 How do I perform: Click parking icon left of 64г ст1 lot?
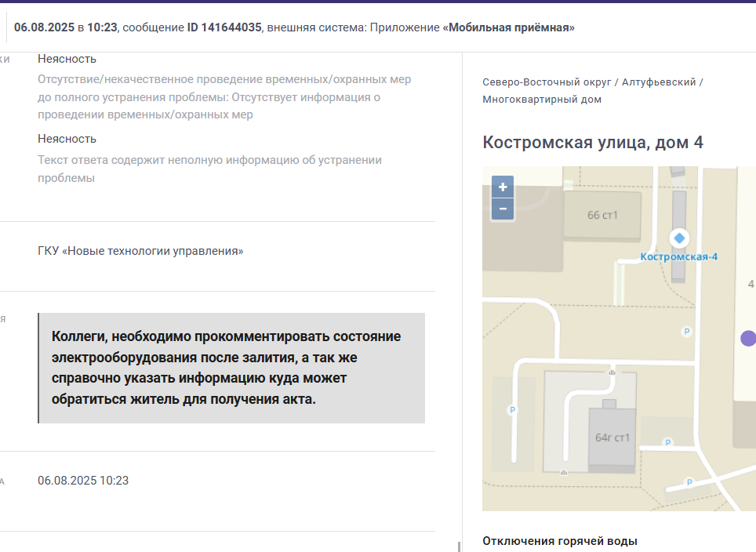[513, 410]
